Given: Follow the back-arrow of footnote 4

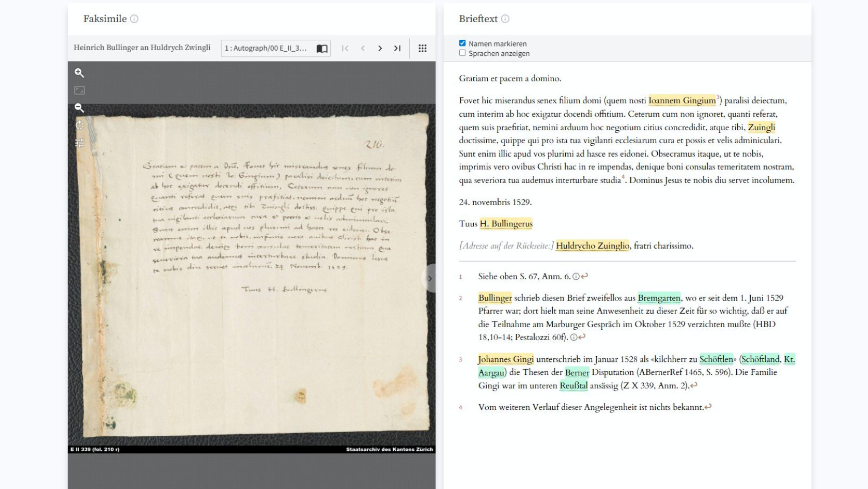Looking at the screenshot, I should pos(708,407).
